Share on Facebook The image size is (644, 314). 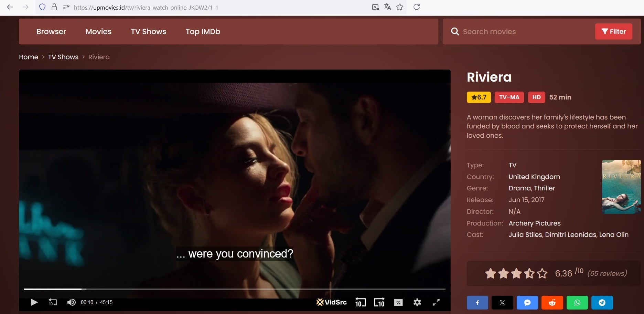(x=477, y=303)
